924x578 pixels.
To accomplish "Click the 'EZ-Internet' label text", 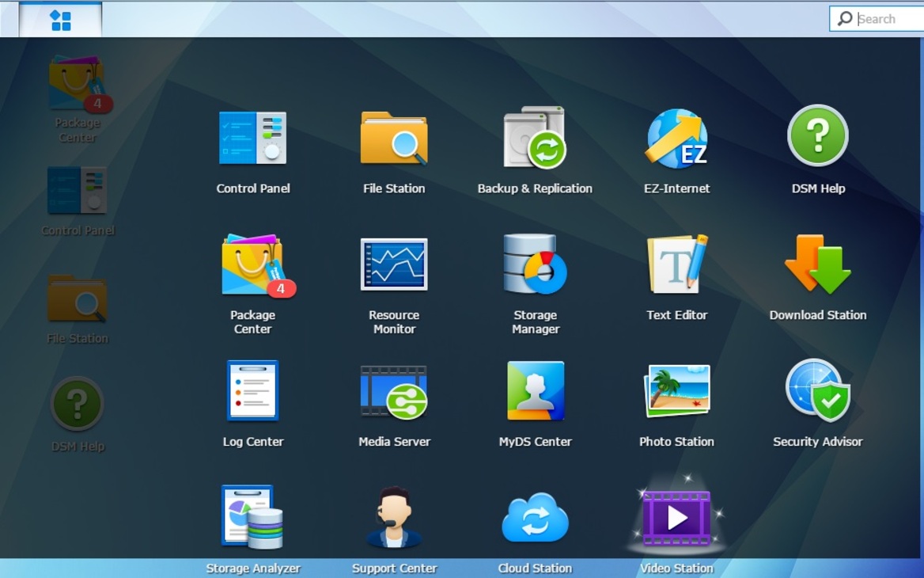I will point(676,188).
